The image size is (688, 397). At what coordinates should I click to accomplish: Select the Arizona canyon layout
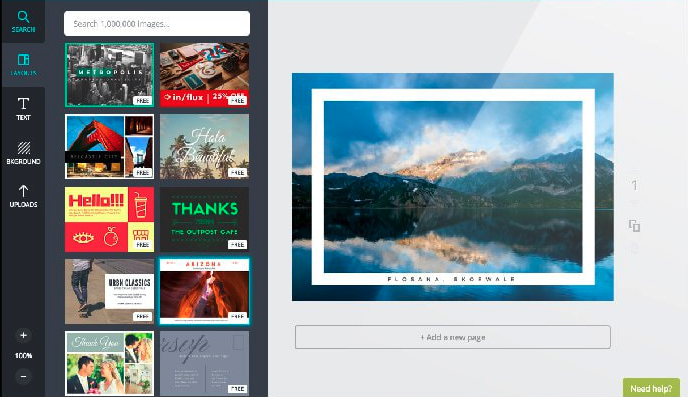[x=204, y=291]
